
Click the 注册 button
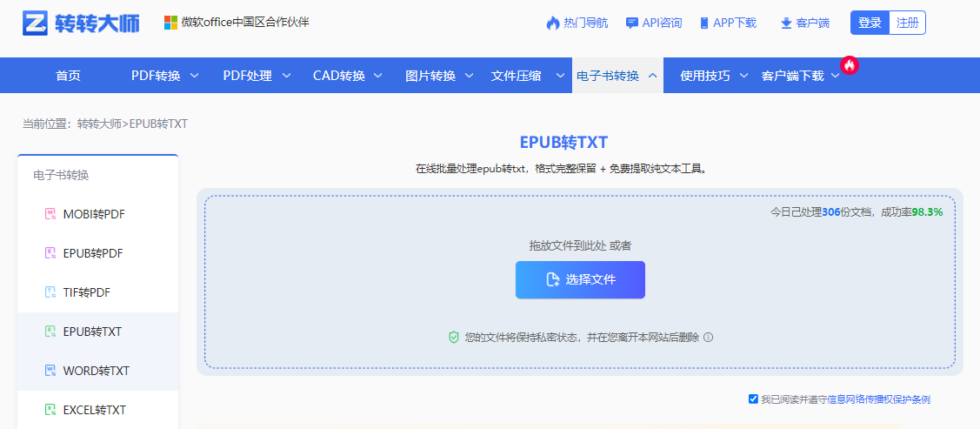(908, 23)
